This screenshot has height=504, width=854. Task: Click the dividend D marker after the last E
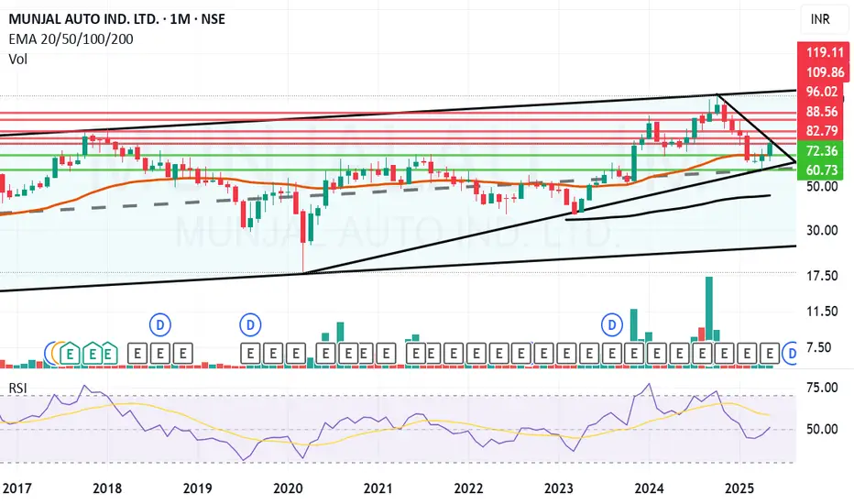(789, 354)
